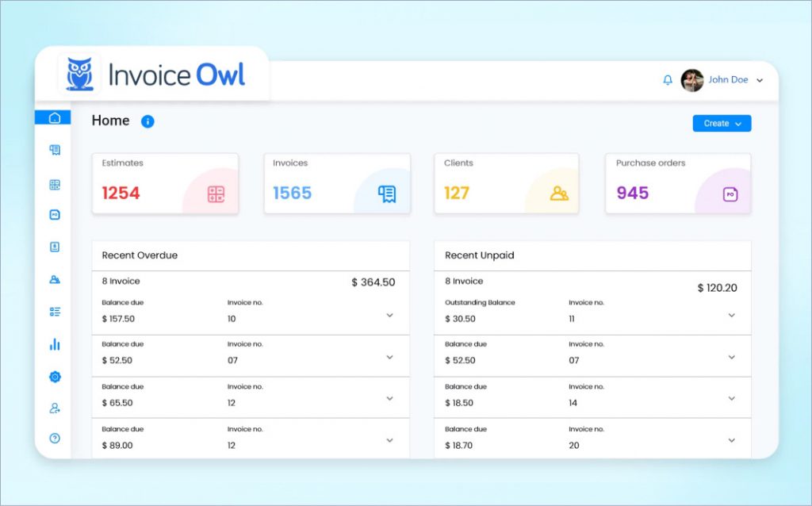The width and height of the screenshot is (812, 506).
Task: Open Clients from the sidebar people icon
Action: click(x=55, y=279)
